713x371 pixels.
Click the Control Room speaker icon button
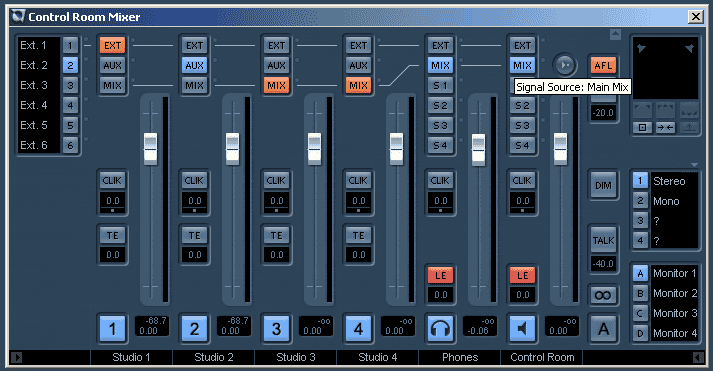[522, 328]
